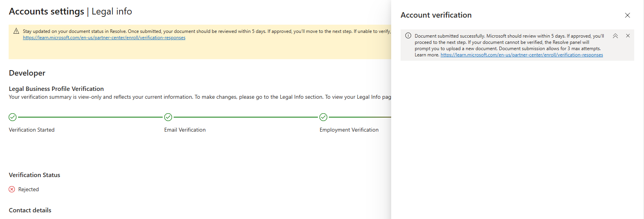644x219 pixels.
Task: Click the Verification Status heading
Action: point(34,175)
